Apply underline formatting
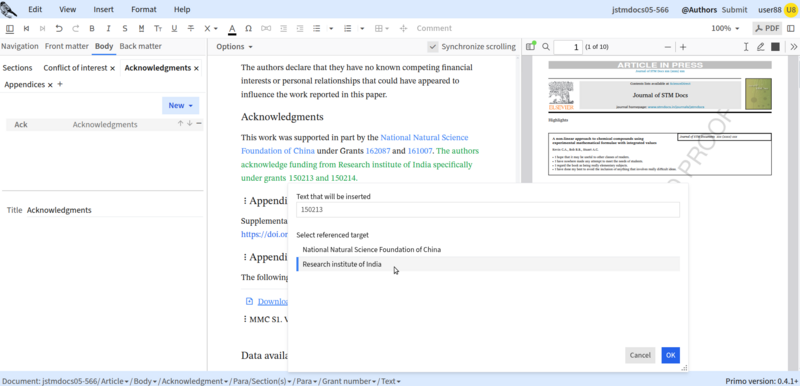800x386 pixels. coord(174,29)
